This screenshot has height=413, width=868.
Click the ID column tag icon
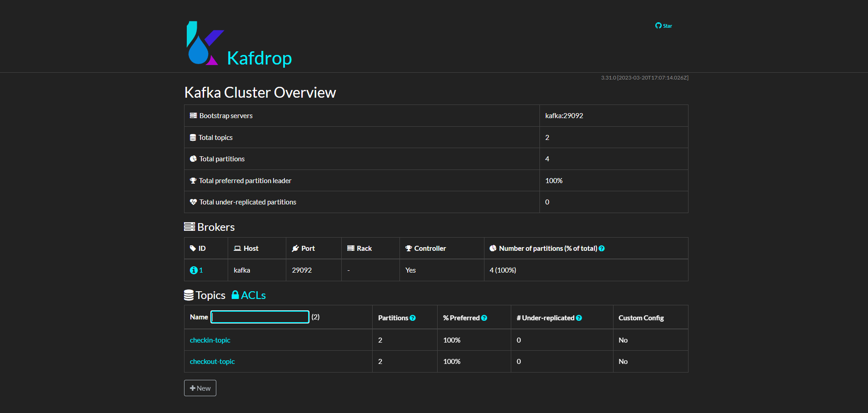pyautogui.click(x=193, y=249)
